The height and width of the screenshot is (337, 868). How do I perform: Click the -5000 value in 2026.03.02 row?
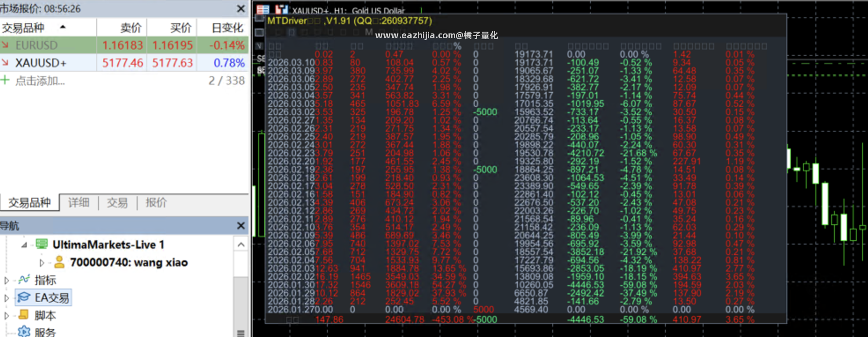485,112
